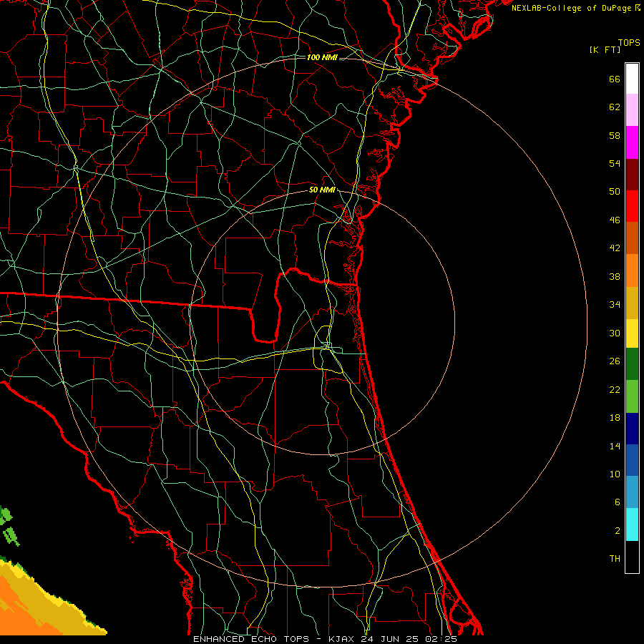This screenshot has height=644, width=644.
Task: Click the burnt orange legend swatch
Action: (632, 238)
